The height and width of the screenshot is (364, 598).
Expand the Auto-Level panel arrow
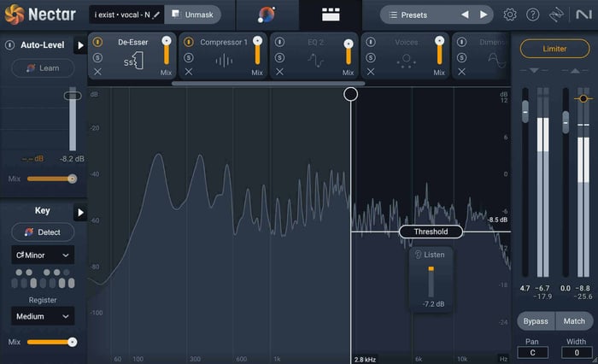coord(80,45)
